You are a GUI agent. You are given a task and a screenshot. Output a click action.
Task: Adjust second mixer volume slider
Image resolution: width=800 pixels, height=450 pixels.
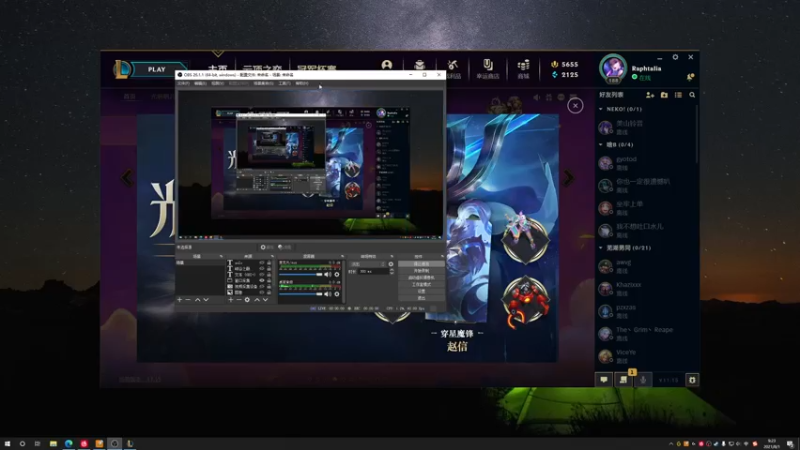tap(301, 294)
